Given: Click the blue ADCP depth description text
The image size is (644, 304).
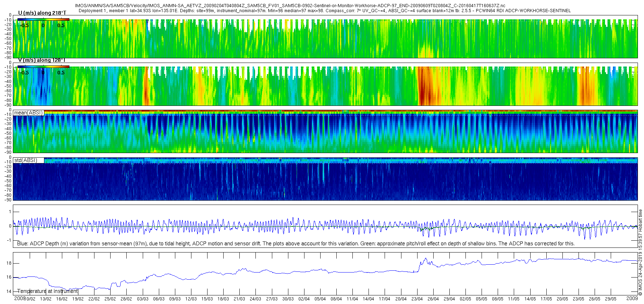Looking at the screenshot, I should 296,244.
